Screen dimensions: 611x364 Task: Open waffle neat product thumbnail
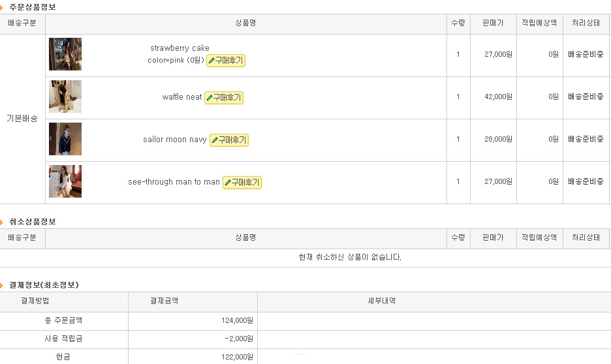pos(65,97)
